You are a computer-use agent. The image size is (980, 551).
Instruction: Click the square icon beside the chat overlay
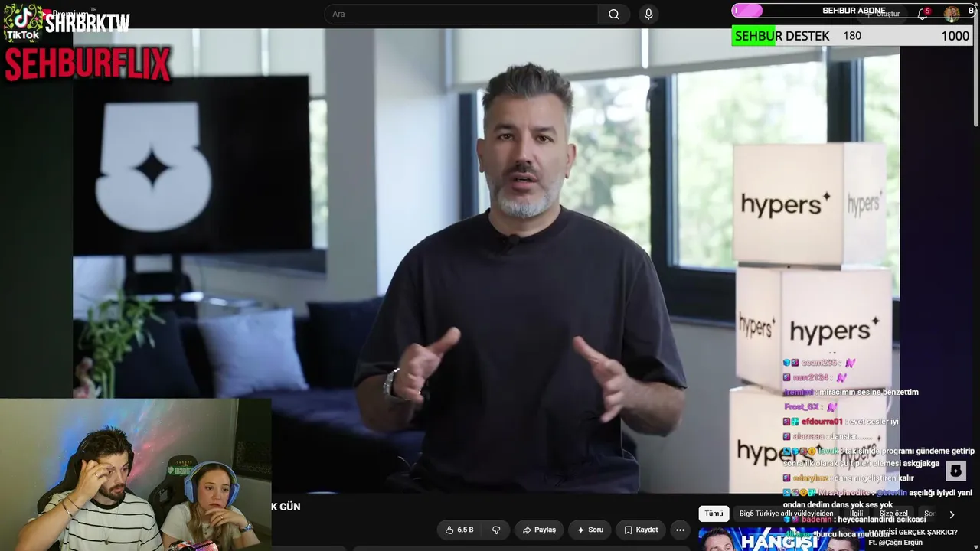[955, 470]
